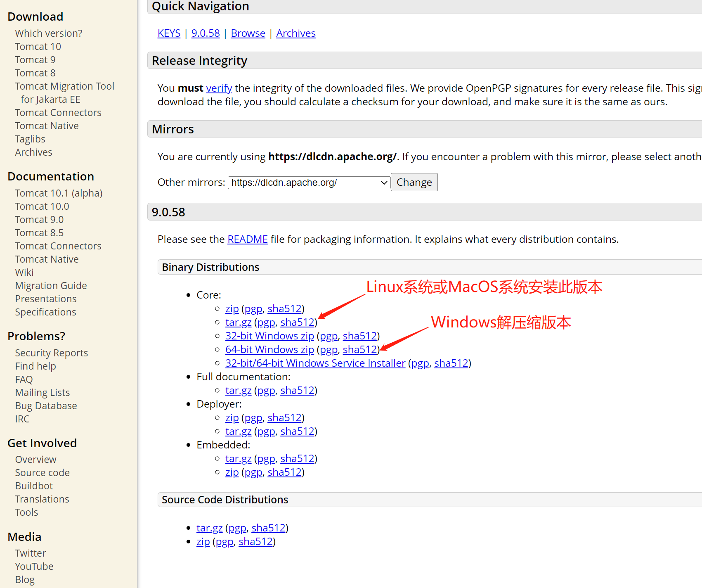The width and height of the screenshot is (702, 588).
Task: Follow the verify link in Release Integrity
Action: (219, 88)
